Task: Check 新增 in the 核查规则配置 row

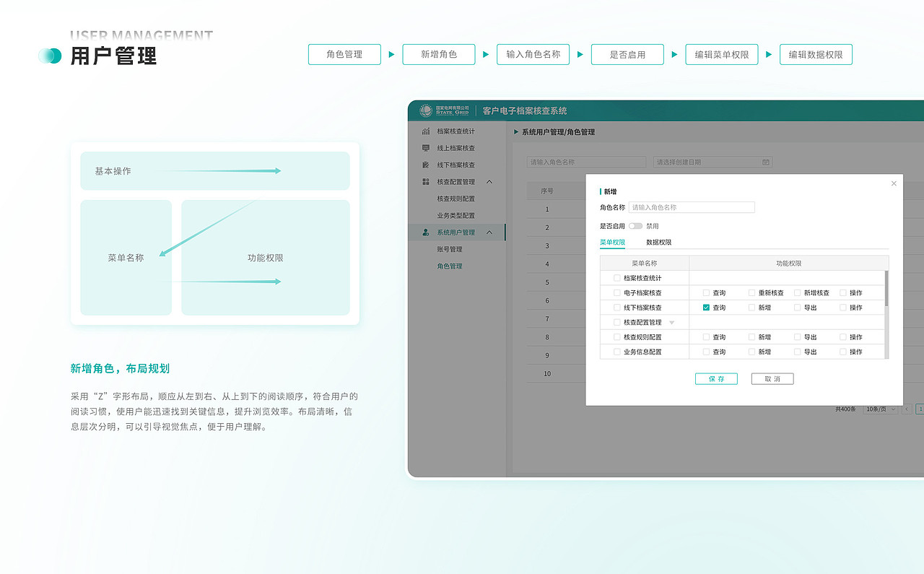Action: 751,337
